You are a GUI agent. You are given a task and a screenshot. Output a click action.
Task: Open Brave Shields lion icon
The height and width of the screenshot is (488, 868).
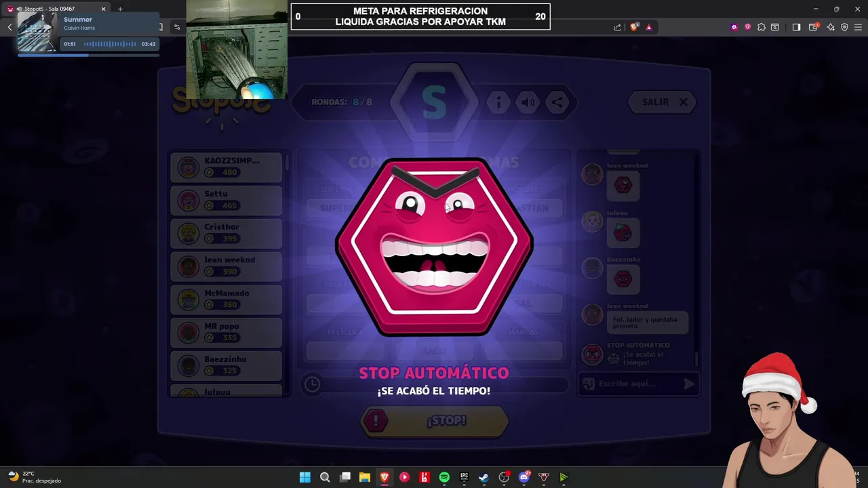(x=635, y=27)
